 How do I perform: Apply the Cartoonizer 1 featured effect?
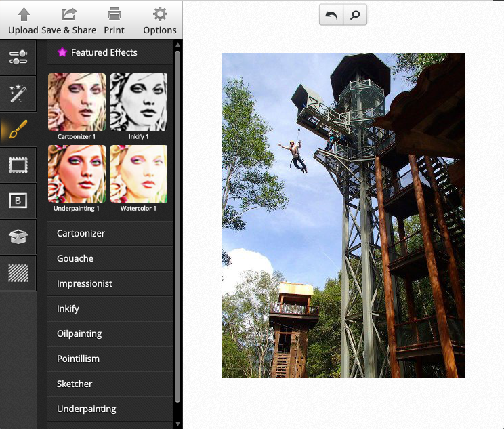pyautogui.click(x=77, y=102)
